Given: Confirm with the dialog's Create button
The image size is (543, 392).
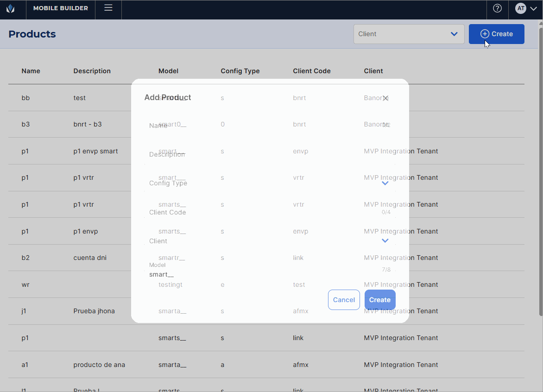Looking at the screenshot, I should [x=380, y=300].
